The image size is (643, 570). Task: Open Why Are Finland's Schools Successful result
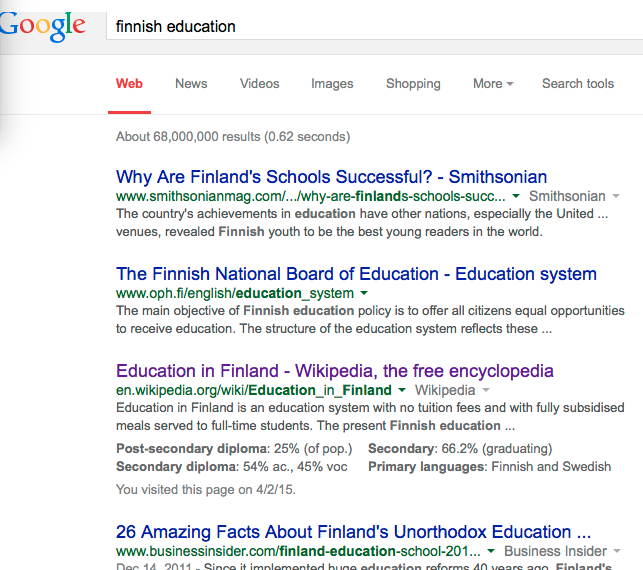(331, 177)
